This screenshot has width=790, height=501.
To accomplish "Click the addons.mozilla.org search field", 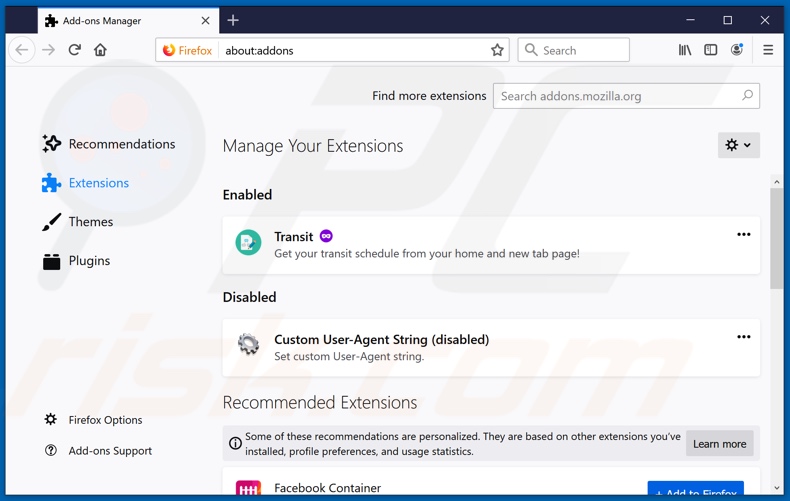I will (618, 96).
